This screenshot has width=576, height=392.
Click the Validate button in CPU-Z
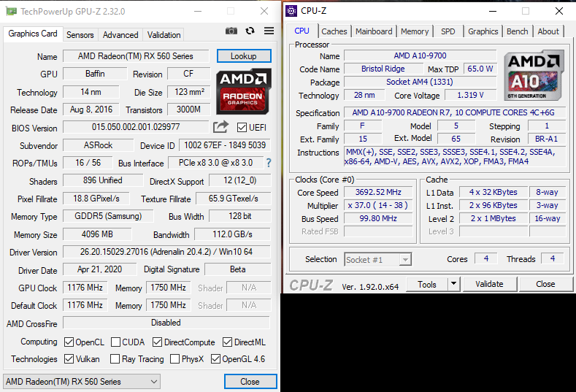490,284
